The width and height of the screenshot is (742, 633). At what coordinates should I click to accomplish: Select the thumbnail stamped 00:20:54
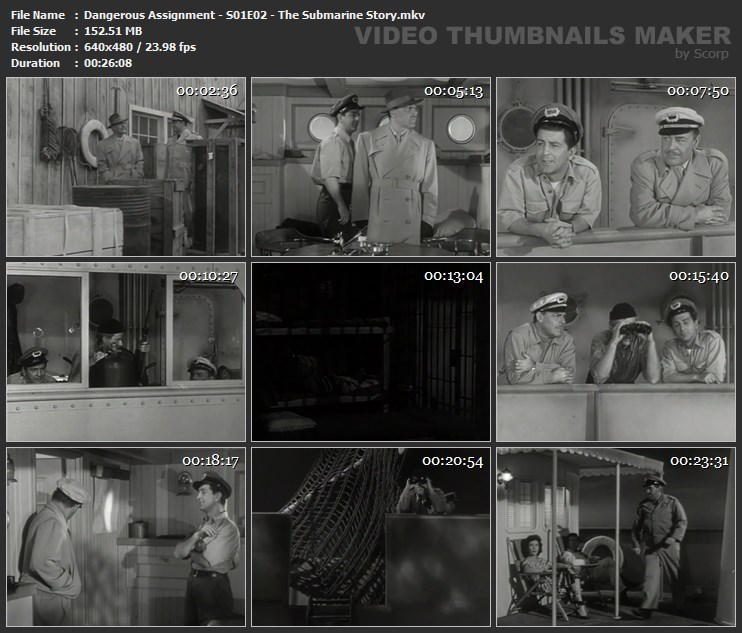(371, 537)
